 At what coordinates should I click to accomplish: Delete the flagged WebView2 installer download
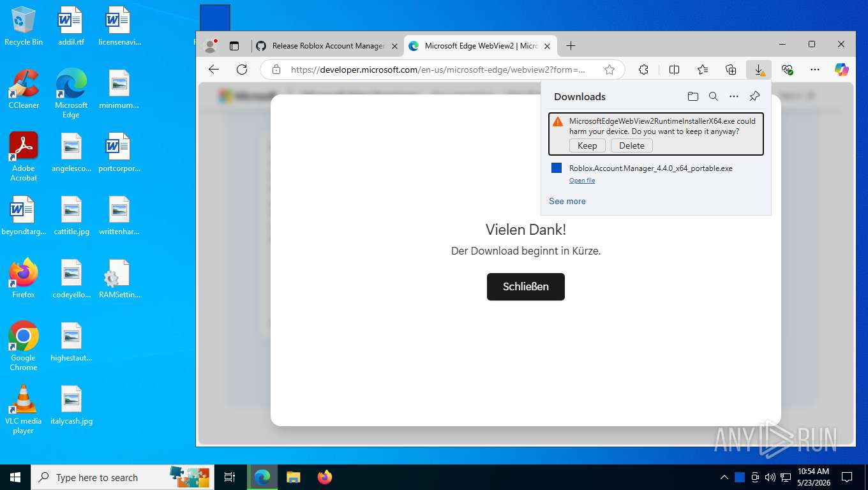point(632,145)
